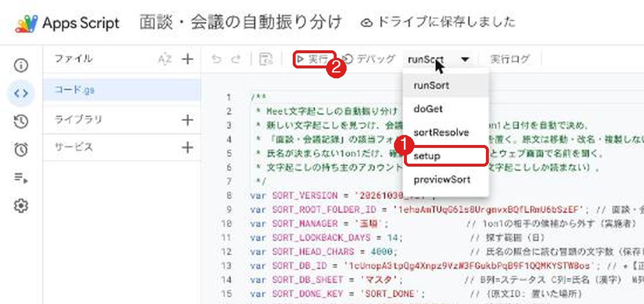Add a library with plus icon
Screen dimensions: 644x304
coord(187,120)
